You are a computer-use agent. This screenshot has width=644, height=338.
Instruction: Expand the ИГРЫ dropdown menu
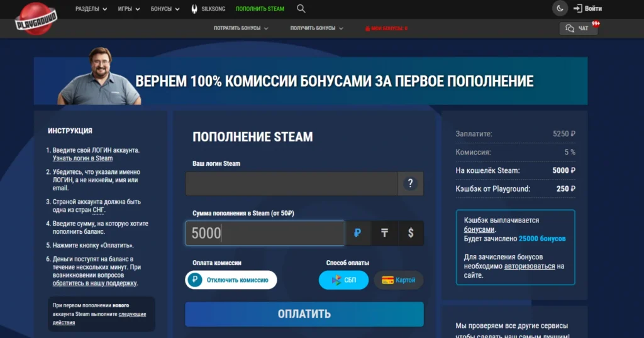[129, 9]
